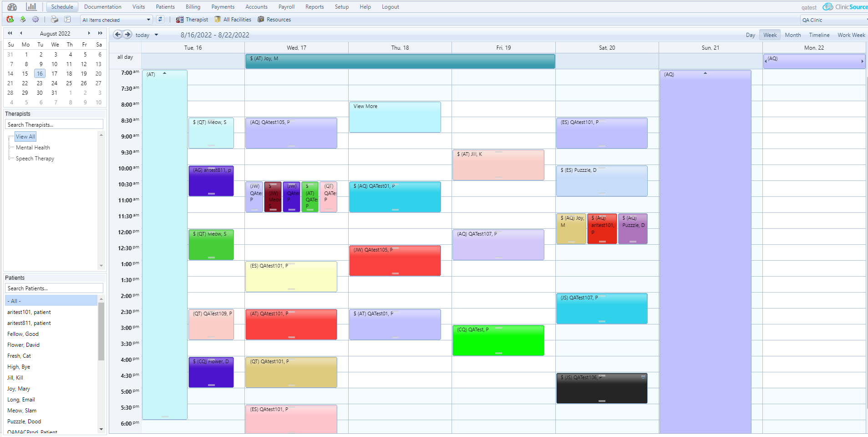This screenshot has height=437, width=868.
Task: Open the dashboard speedometer icon
Action: point(11,7)
